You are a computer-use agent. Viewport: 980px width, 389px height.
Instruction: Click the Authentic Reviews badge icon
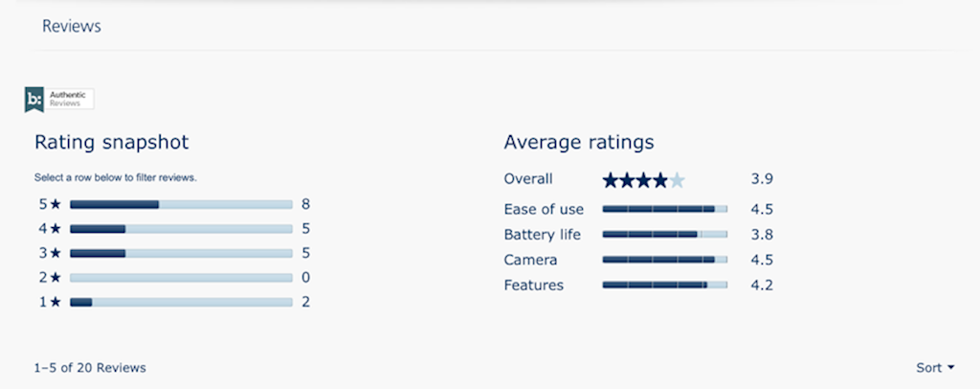click(x=34, y=99)
